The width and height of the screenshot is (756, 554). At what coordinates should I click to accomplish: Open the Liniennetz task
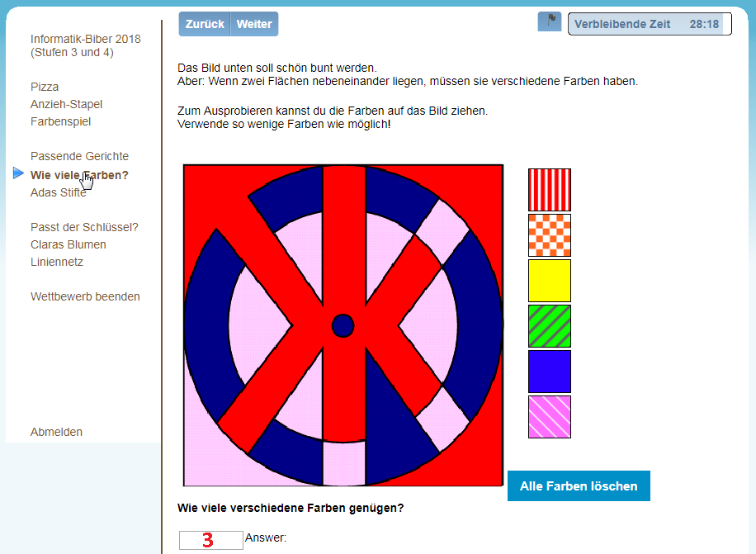pos(57,262)
